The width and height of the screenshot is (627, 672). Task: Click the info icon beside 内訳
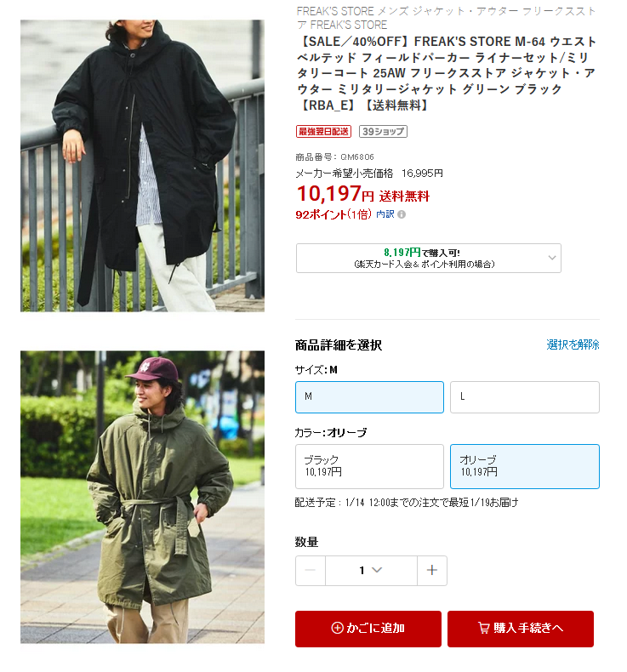pyautogui.click(x=402, y=214)
